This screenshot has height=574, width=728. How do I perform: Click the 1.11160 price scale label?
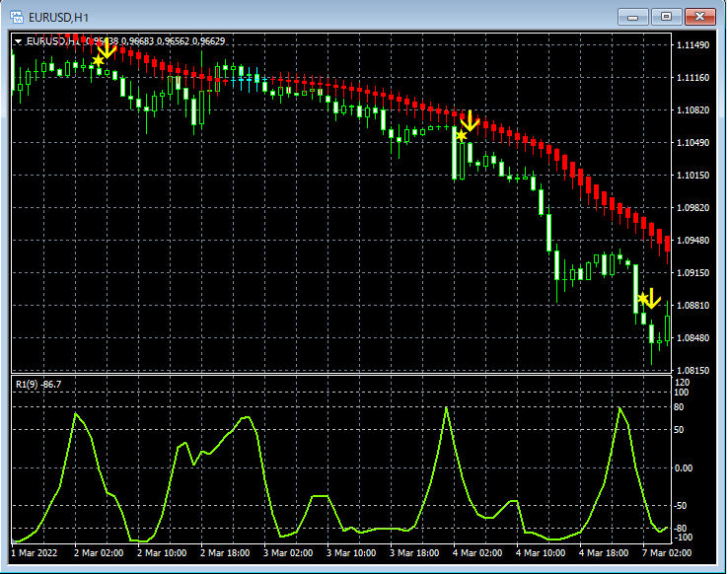692,78
